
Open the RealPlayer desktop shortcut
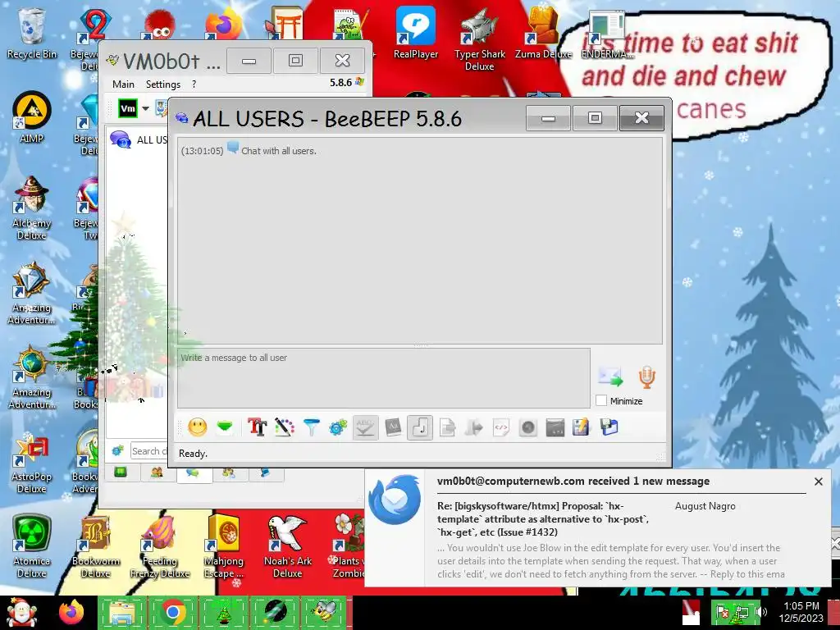(416, 33)
